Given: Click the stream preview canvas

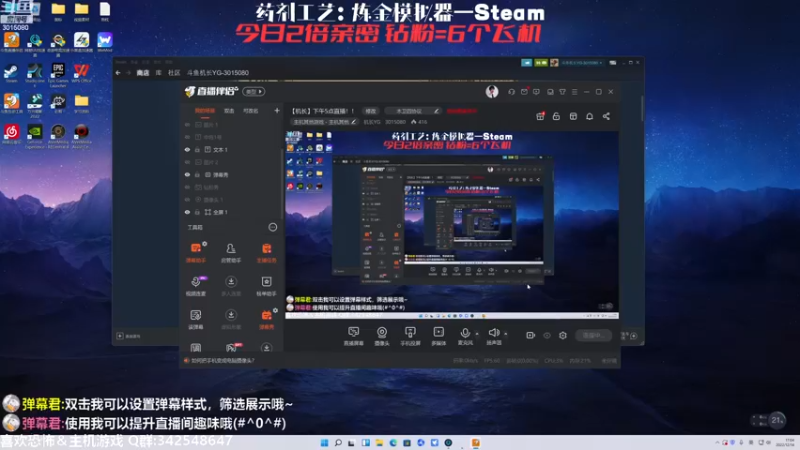Looking at the screenshot, I should tap(452, 225).
